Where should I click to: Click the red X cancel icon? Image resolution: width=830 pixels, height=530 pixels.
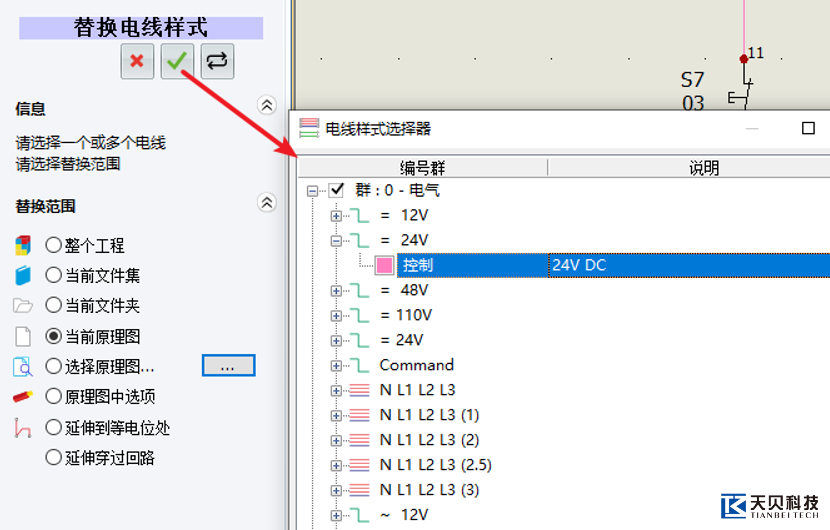pyautogui.click(x=137, y=61)
